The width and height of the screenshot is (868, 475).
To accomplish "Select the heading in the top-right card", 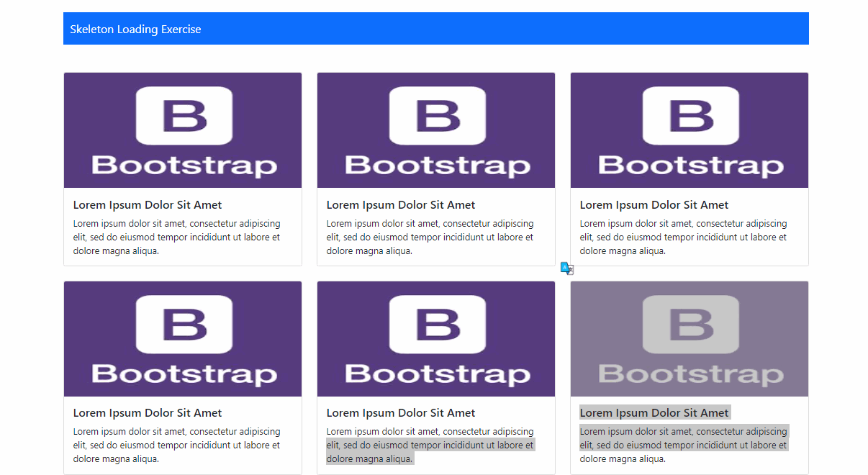I will (x=654, y=204).
